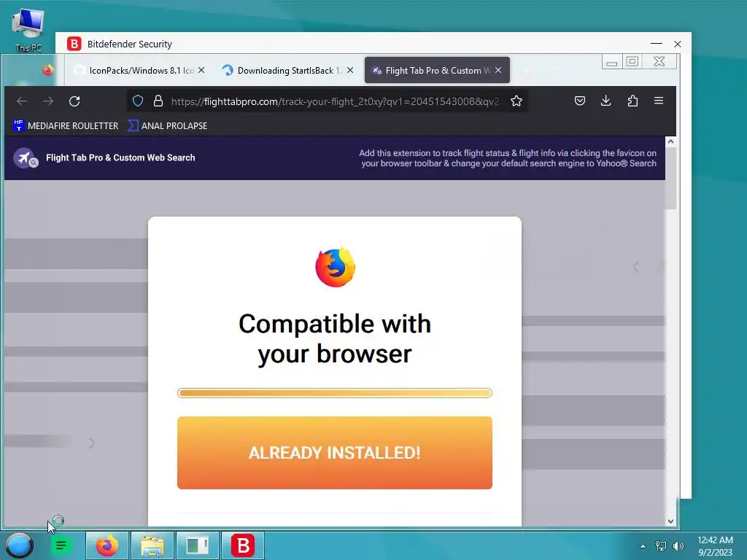Click the right chevron in blurred sidebar
The height and width of the screenshot is (560, 747).
point(91,443)
